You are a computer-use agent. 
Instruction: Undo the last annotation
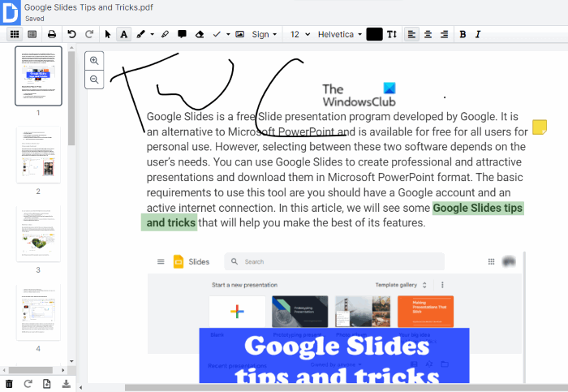tap(71, 34)
